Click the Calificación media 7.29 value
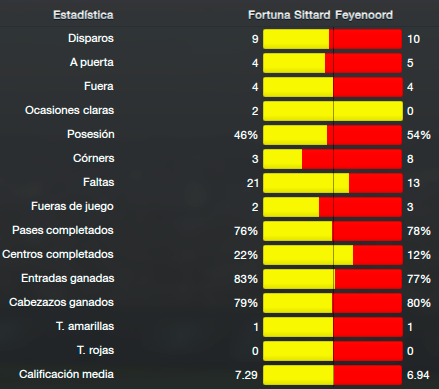Viewport: 439px width, 389px height. [246, 375]
